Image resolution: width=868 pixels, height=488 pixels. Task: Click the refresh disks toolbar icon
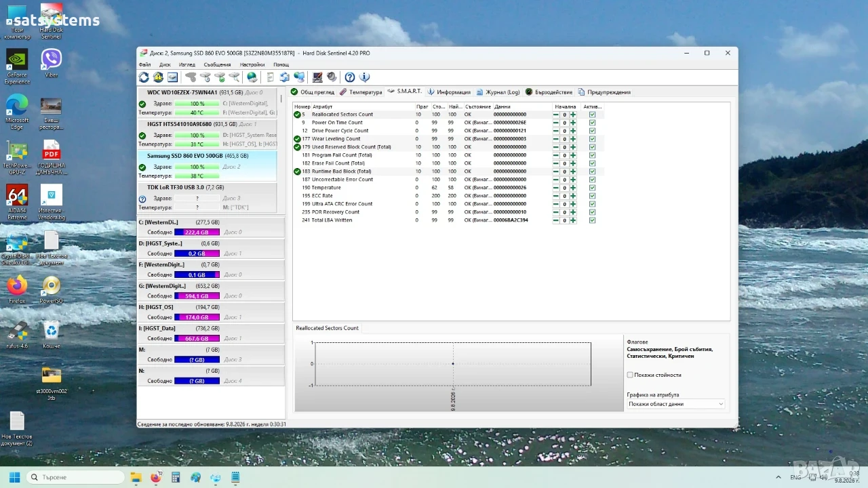click(x=144, y=77)
